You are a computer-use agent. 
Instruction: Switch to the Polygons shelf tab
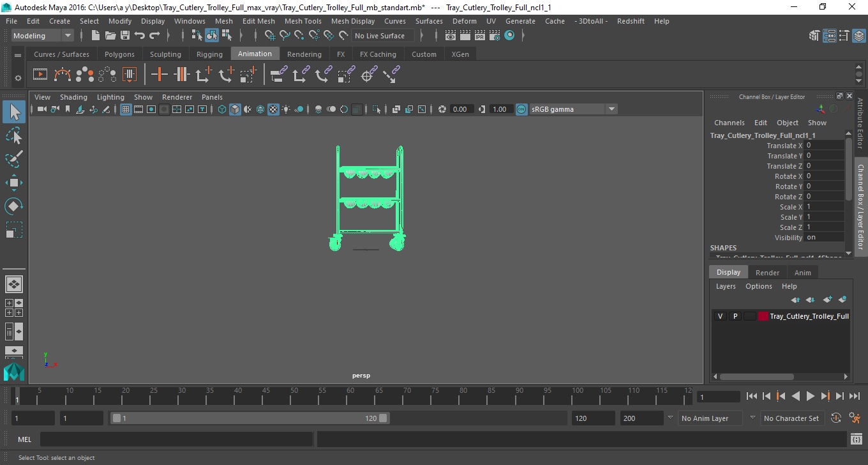point(119,54)
